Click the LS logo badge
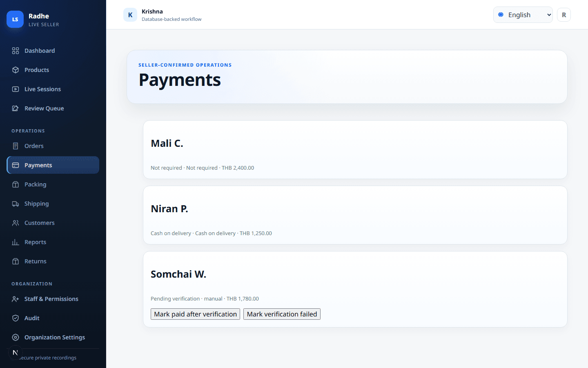Screen dimensions: 588x368 coord(15,19)
